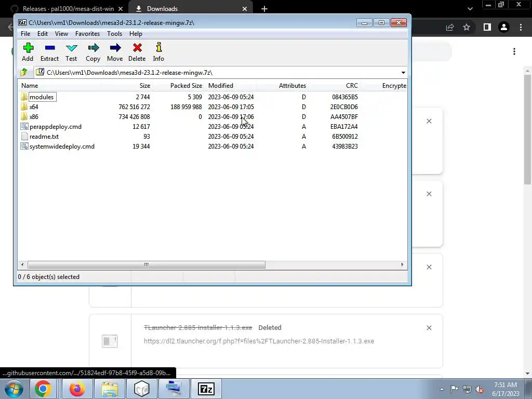
Task: Sort by the Attributes column header
Action: click(283, 86)
